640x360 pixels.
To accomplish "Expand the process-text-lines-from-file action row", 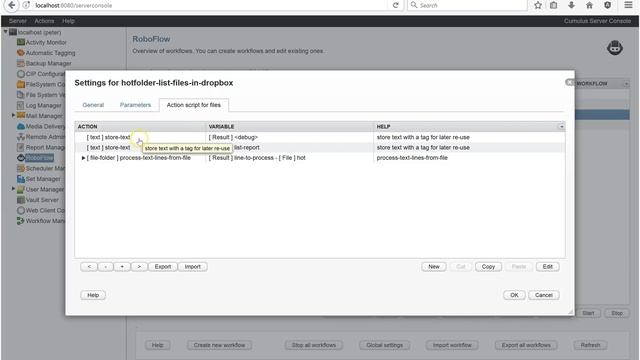I will click(x=83, y=158).
